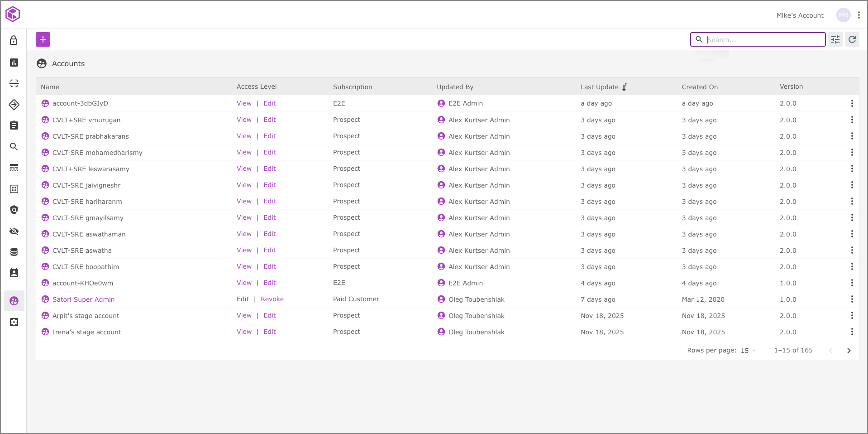
Task: Open the Rows per page dropdown
Action: pos(748,351)
